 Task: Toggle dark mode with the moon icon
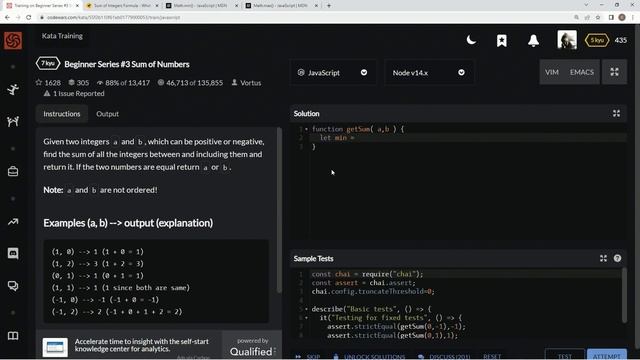pos(471,40)
